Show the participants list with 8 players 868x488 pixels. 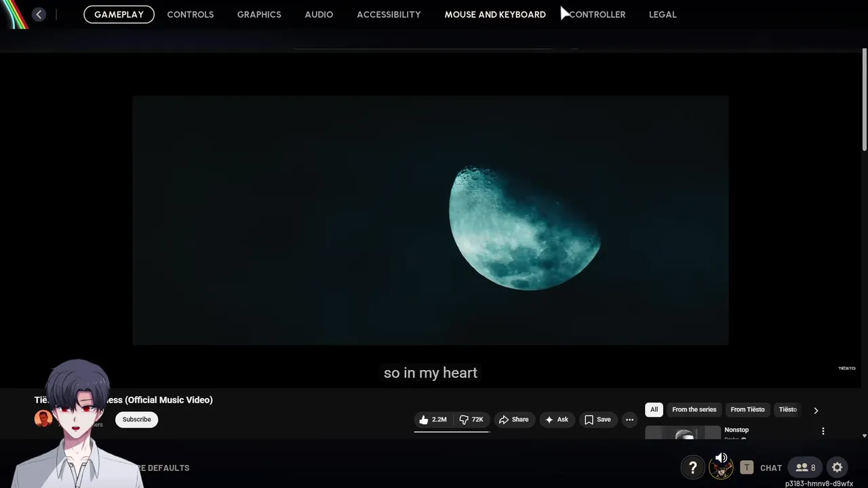coord(806,468)
